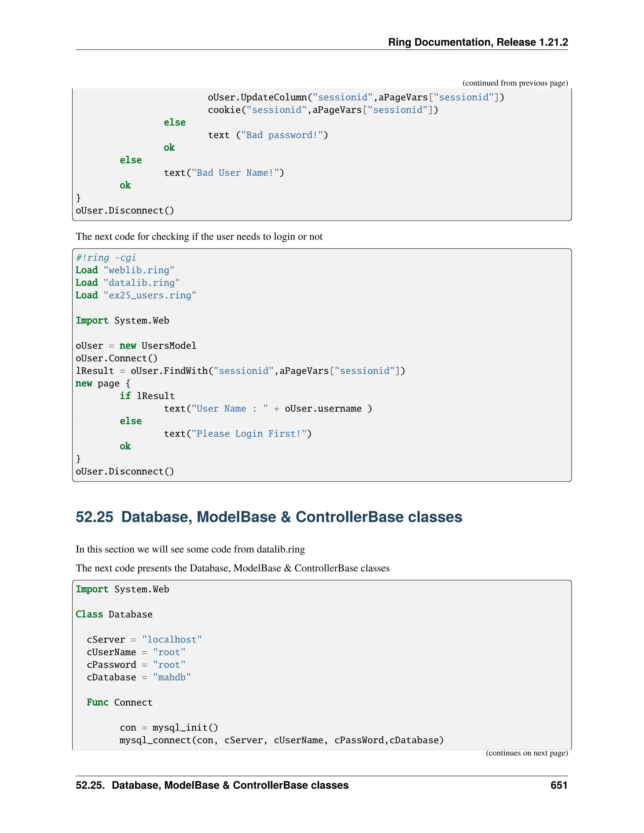
Task: Click the footer title "52.25. Database, ModelBase & ControllerBase classes"
Action: (x=212, y=785)
